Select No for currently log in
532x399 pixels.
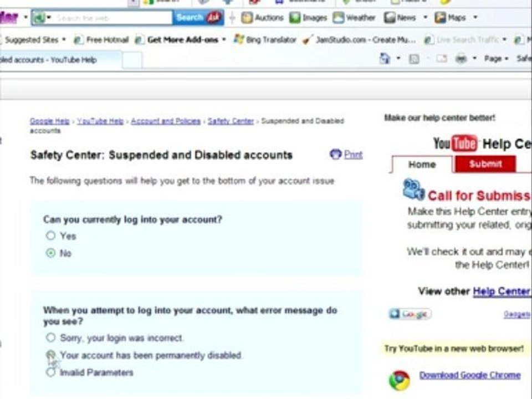tap(50, 253)
